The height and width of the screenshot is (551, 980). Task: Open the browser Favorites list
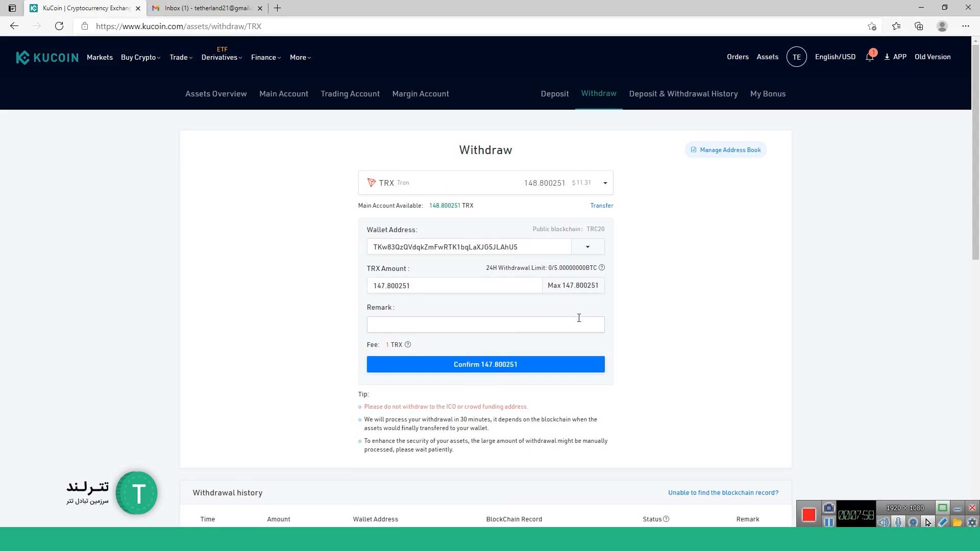tap(896, 26)
